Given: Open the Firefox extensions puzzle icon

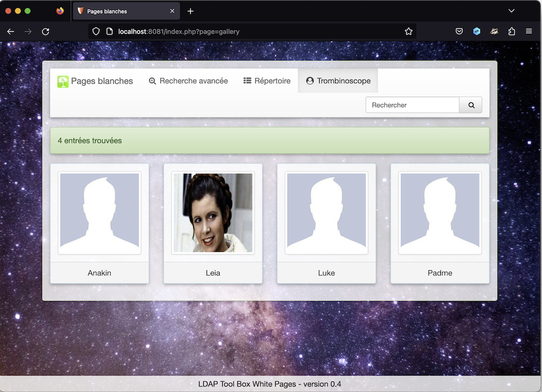Looking at the screenshot, I should [511, 31].
